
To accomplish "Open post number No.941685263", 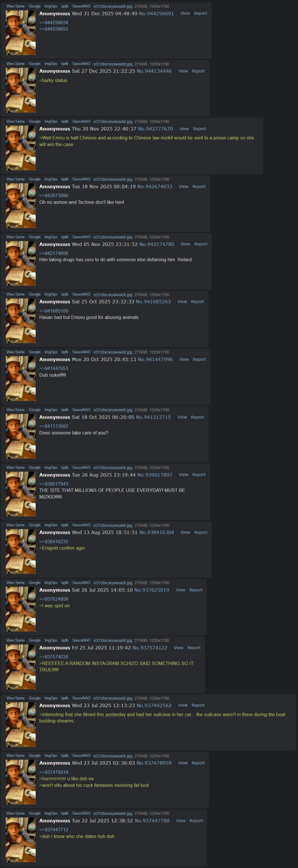I will coord(153,301).
